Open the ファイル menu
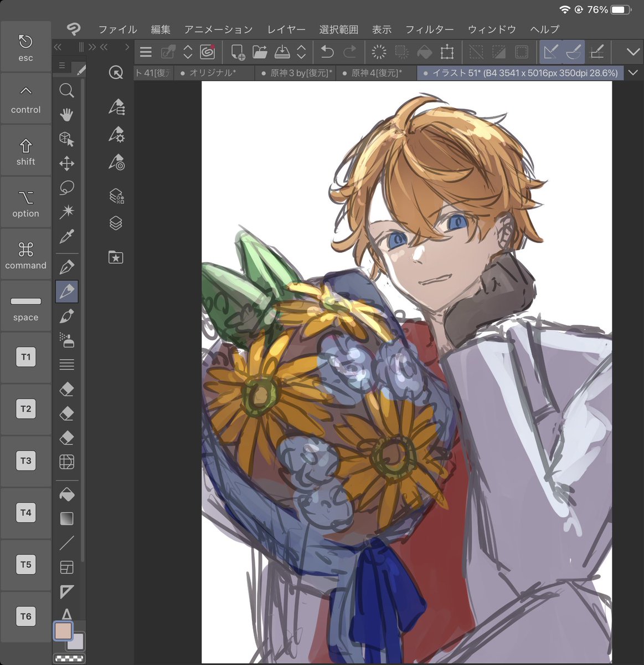 click(117, 30)
